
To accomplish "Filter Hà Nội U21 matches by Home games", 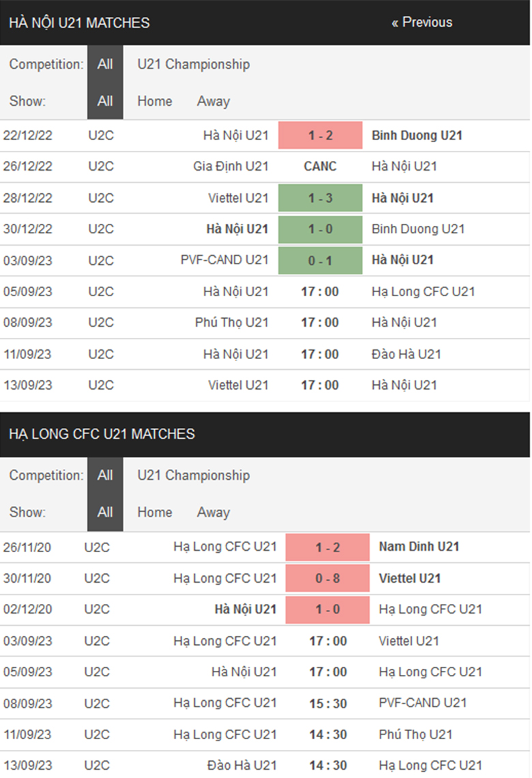I will pos(154,101).
